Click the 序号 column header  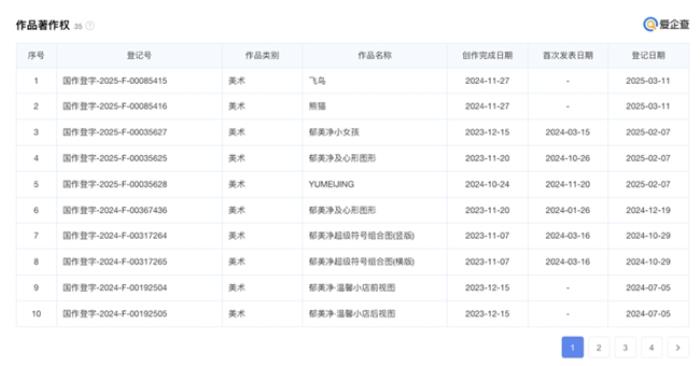click(x=36, y=55)
